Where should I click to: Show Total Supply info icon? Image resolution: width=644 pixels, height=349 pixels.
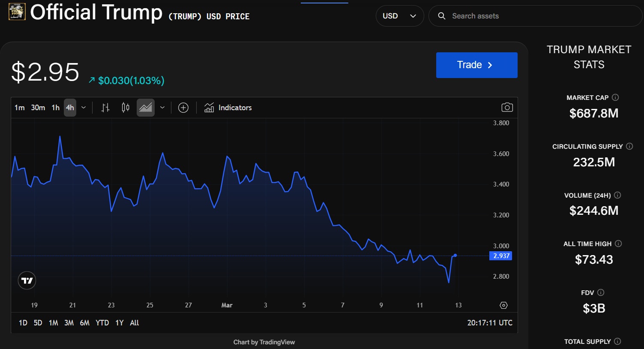tap(617, 341)
